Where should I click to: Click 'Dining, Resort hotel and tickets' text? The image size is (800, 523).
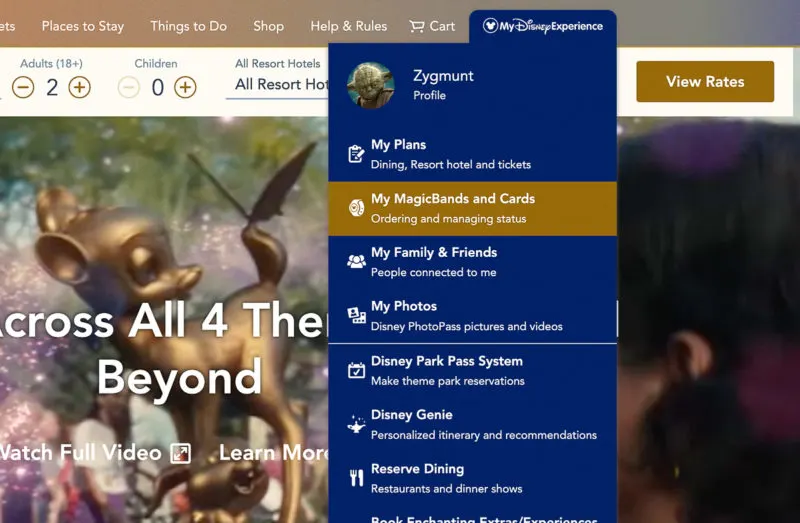(x=451, y=164)
